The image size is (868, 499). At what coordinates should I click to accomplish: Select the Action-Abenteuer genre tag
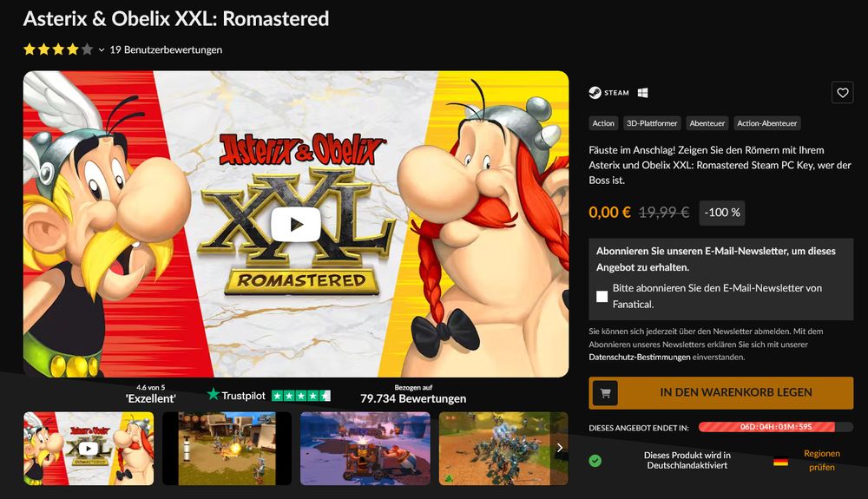point(766,123)
